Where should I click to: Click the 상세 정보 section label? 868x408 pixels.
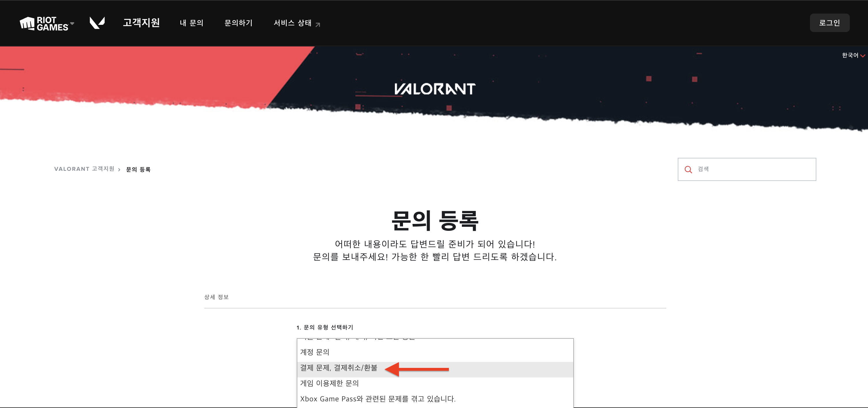[216, 297]
